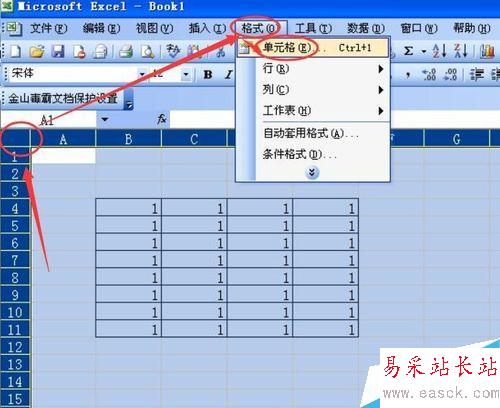
Task: Click the toolbar icon just left of the Print icon
Action: [x=100, y=51]
